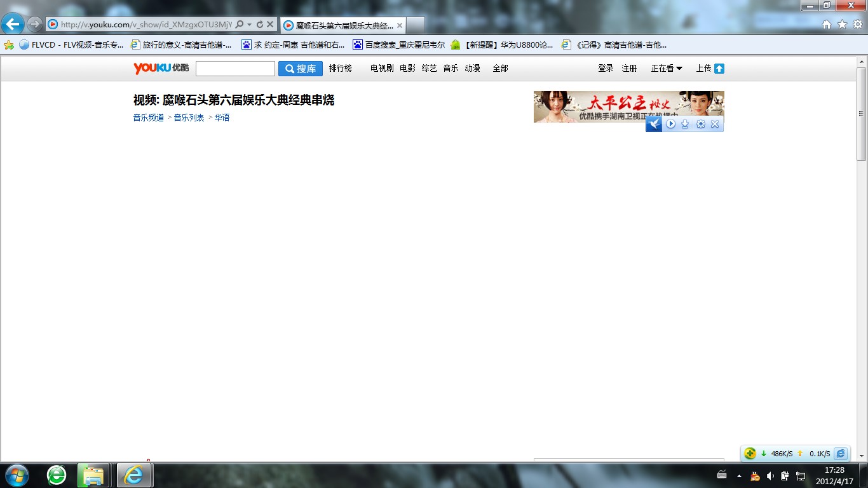Click the browser Forward arrow button
Image resolution: width=868 pixels, height=488 pixels.
[x=35, y=24]
